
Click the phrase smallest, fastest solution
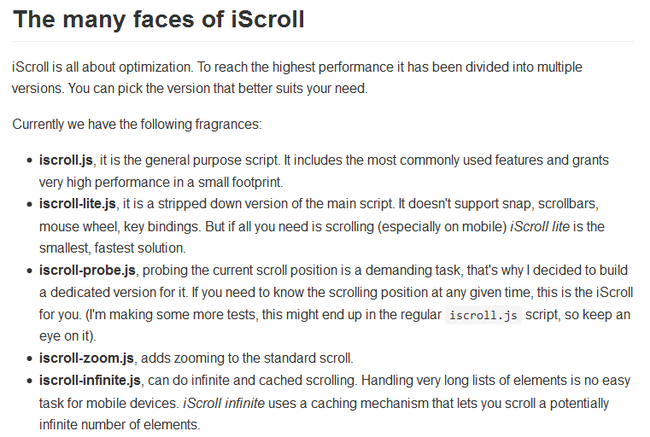112,248
